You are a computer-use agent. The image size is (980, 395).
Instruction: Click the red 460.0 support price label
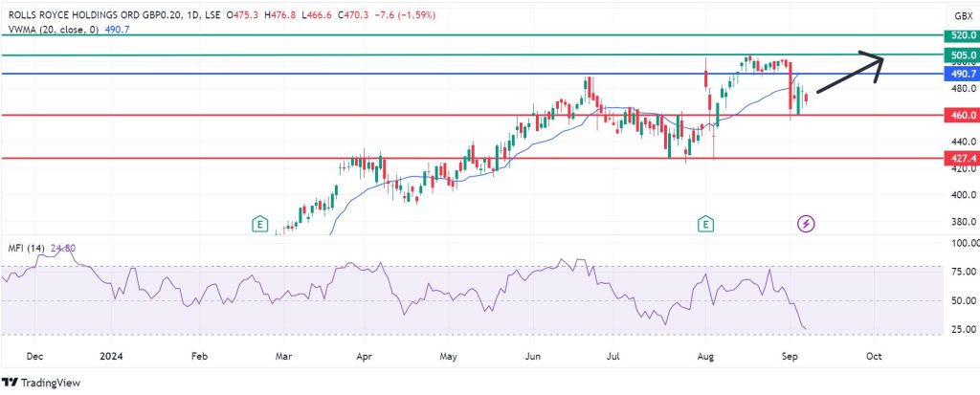click(963, 115)
